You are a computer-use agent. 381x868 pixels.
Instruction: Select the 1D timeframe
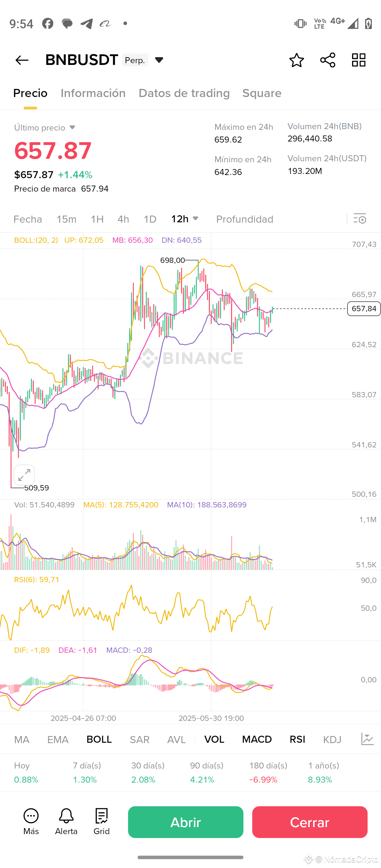[x=150, y=219]
